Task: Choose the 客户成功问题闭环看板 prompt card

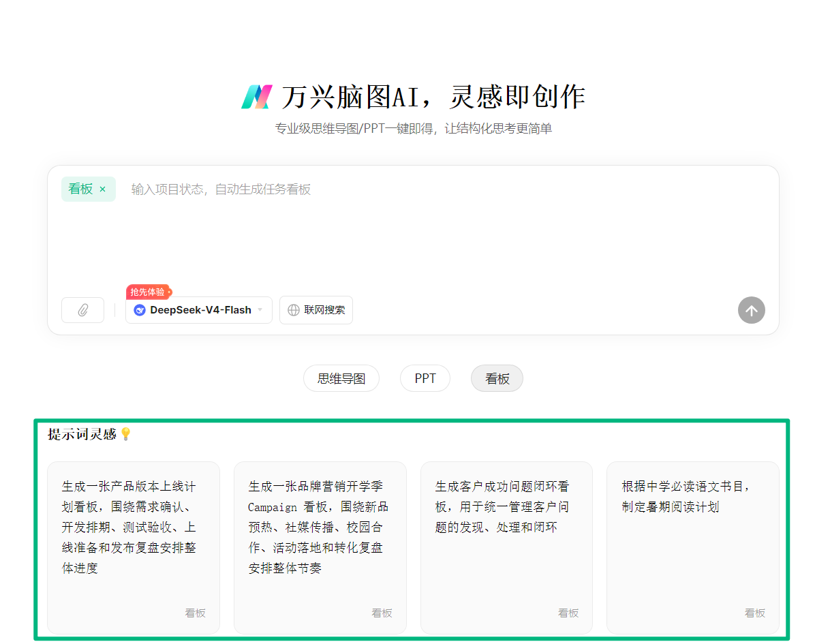Action: point(506,548)
